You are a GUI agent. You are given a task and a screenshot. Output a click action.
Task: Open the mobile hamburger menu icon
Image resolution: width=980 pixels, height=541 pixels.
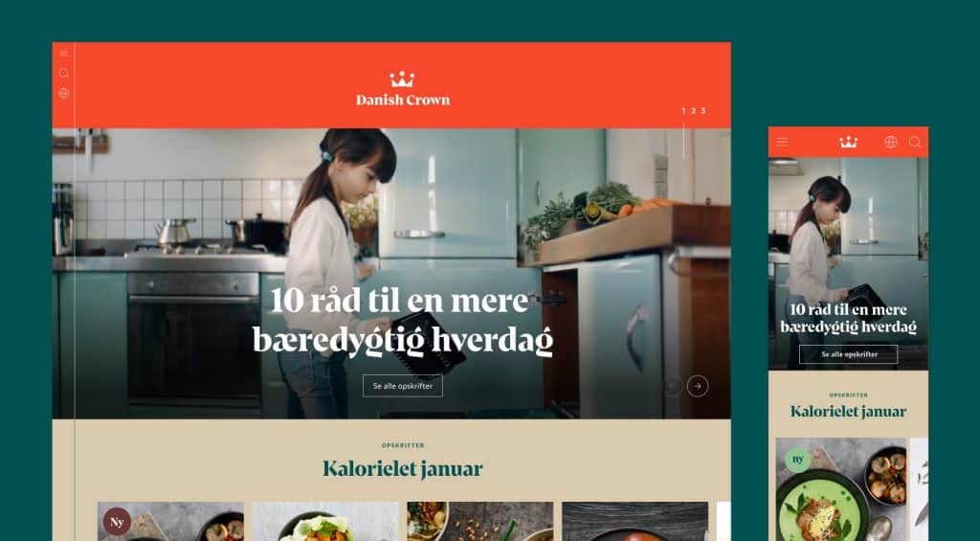(783, 142)
